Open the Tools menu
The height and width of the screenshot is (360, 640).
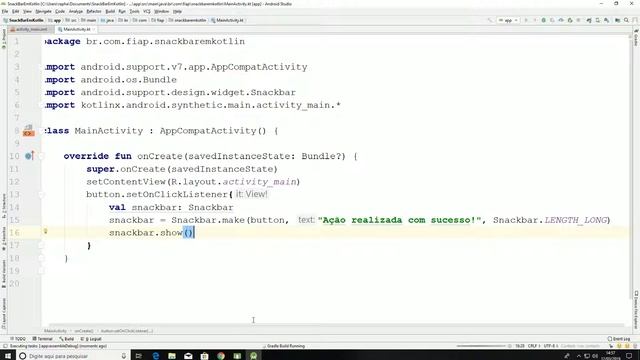[x=134, y=11]
